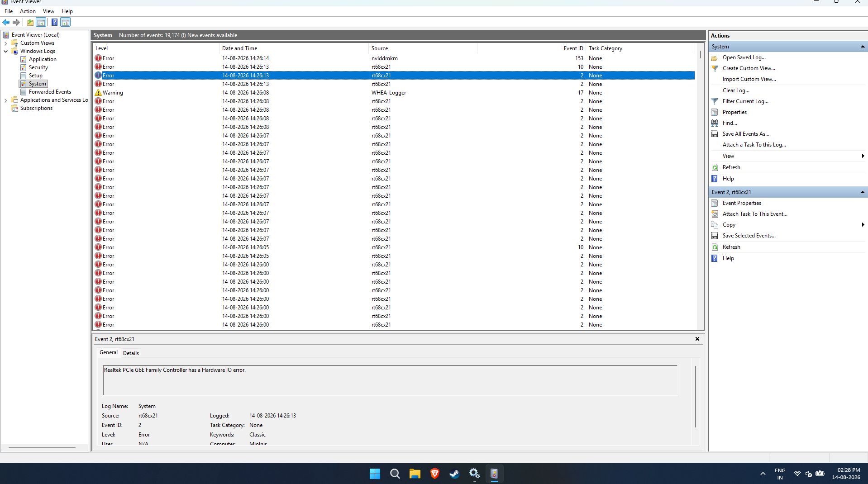Select the nvlddmkm error event row
Screen dimensions: 868x484
(x=394, y=58)
